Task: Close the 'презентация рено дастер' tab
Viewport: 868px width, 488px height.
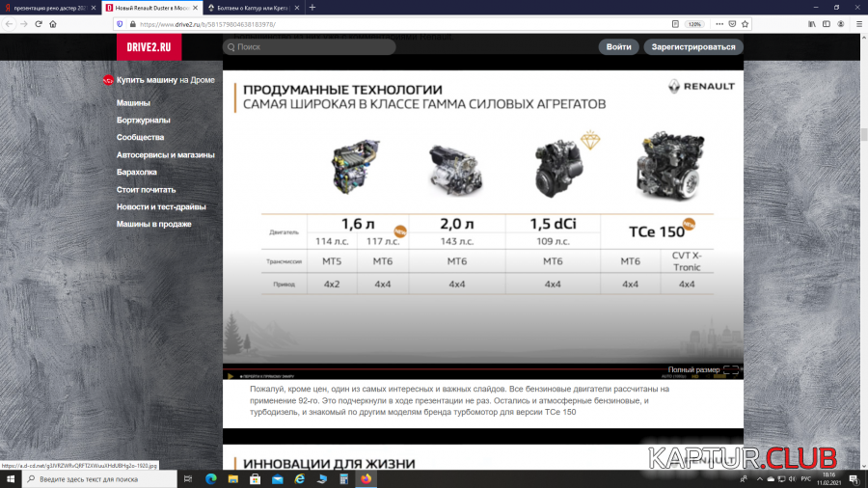Action: 93,8
